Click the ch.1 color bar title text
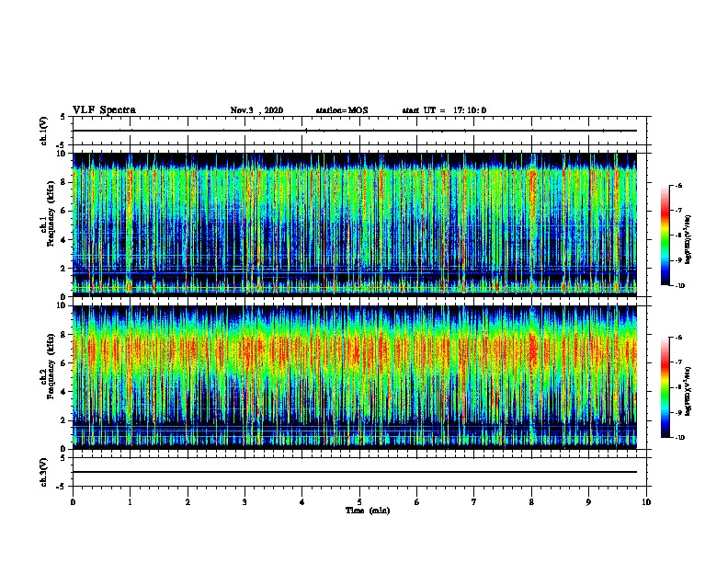 pyautogui.click(x=688, y=239)
